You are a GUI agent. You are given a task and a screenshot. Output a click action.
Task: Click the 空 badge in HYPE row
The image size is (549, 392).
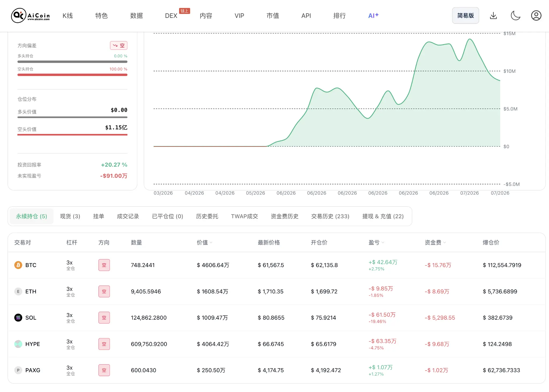(x=104, y=344)
